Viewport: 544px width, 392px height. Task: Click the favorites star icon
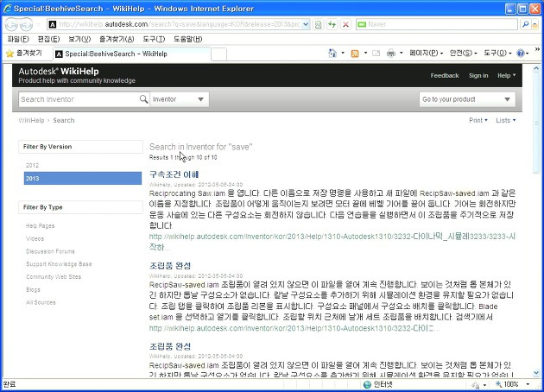10,54
